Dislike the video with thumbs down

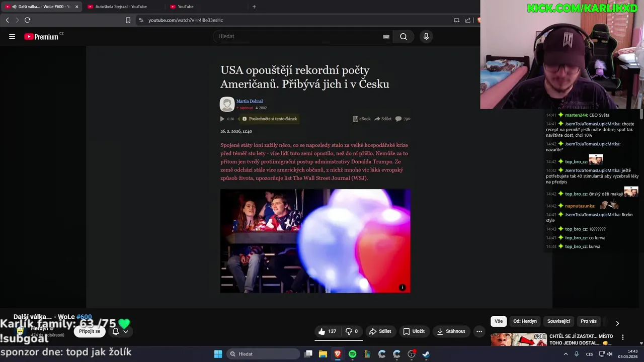tap(351, 331)
